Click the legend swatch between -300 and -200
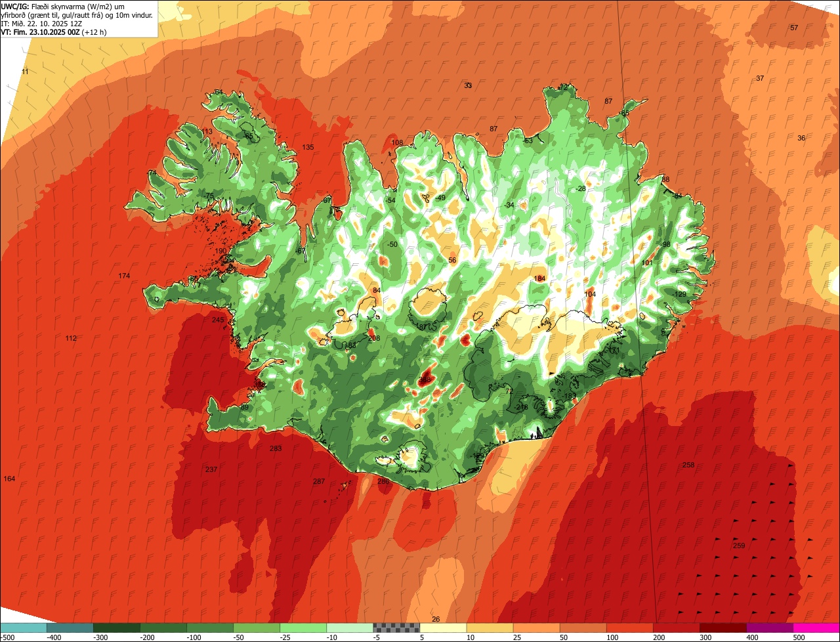 coord(116,628)
